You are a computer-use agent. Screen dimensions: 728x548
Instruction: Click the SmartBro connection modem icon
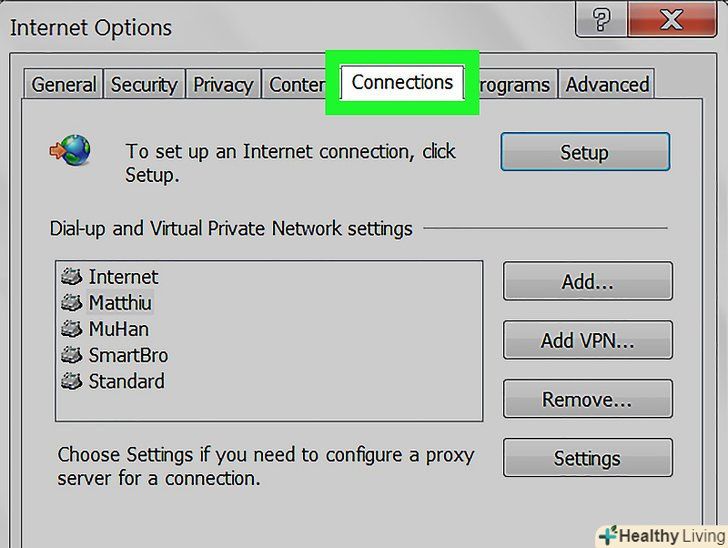click(71, 355)
